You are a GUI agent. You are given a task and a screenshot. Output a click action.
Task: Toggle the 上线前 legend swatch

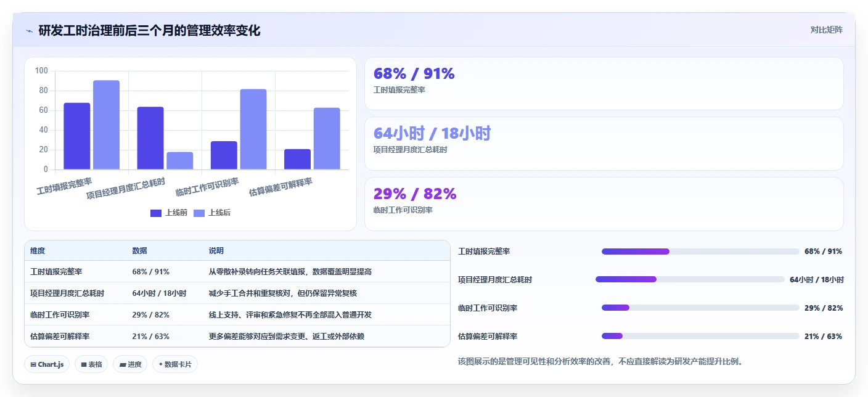click(x=156, y=213)
